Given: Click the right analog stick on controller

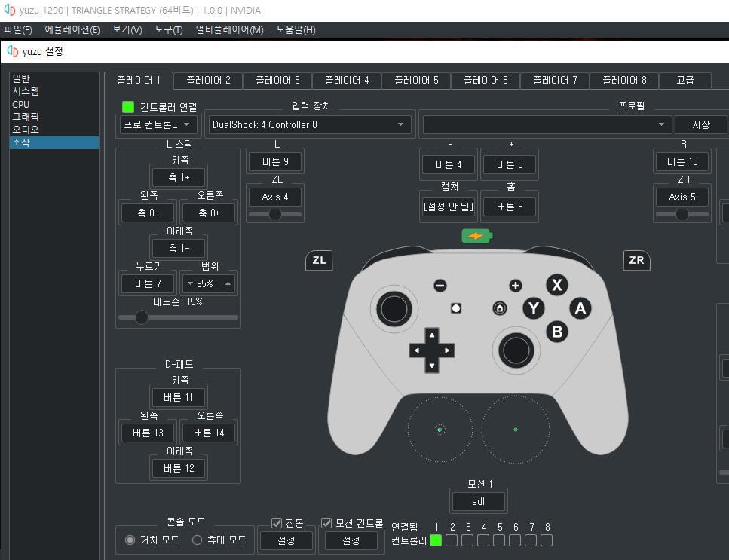Looking at the screenshot, I should (x=516, y=350).
